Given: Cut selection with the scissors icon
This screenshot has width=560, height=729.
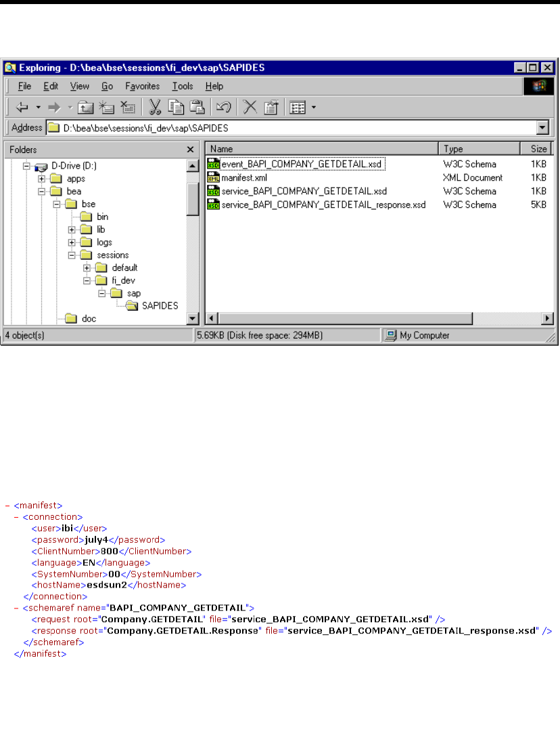Looking at the screenshot, I should point(155,108).
